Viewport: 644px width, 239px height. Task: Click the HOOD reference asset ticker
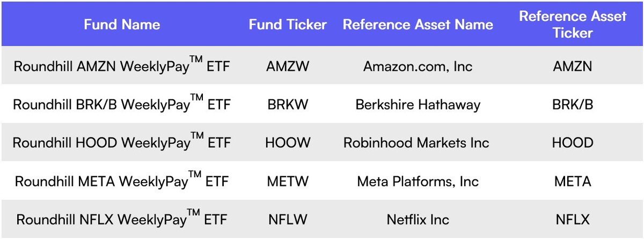pos(573,143)
